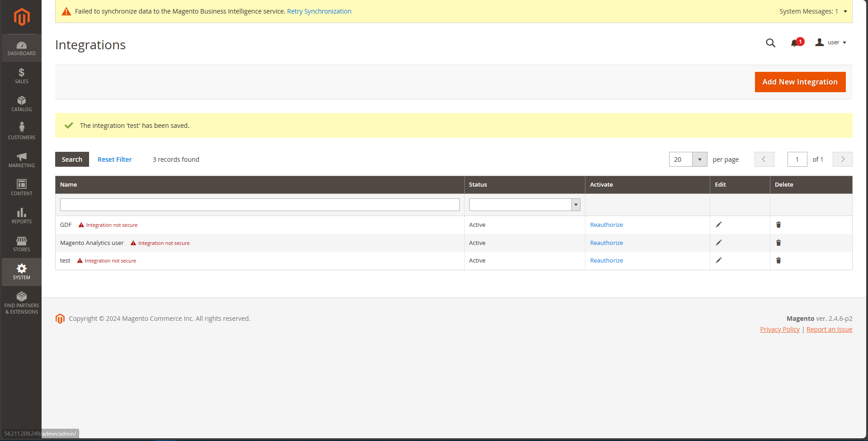Edit the test integration pencil icon
The width and height of the screenshot is (868, 441).
click(719, 260)
